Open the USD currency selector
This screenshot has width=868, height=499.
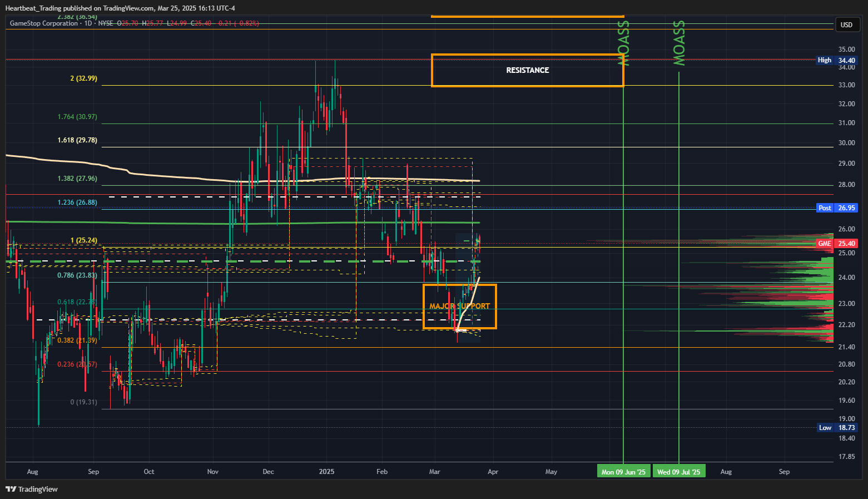click(x=847, y=24)
